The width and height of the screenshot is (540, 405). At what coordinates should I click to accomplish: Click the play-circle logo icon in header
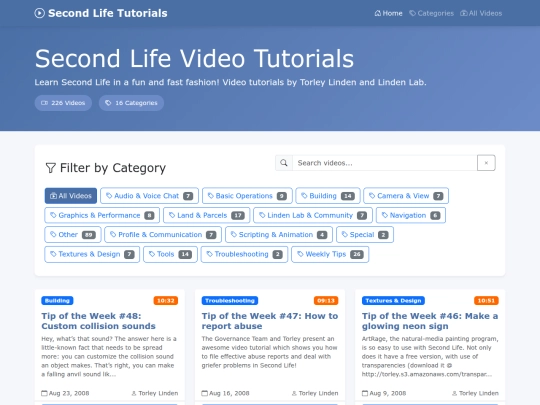40,13
